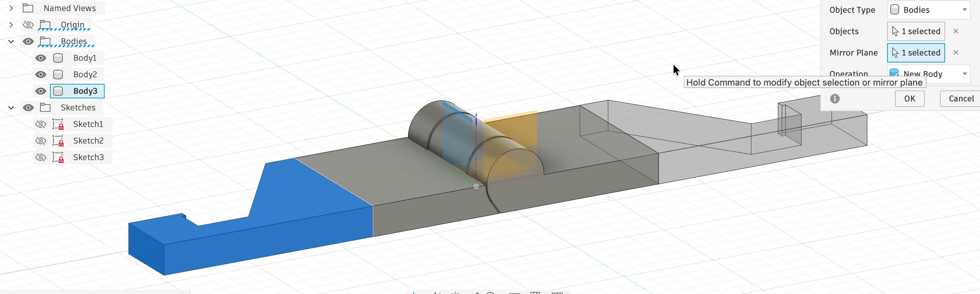
Task: Click the dialog info icon
Action: click(x=835, y=99)
